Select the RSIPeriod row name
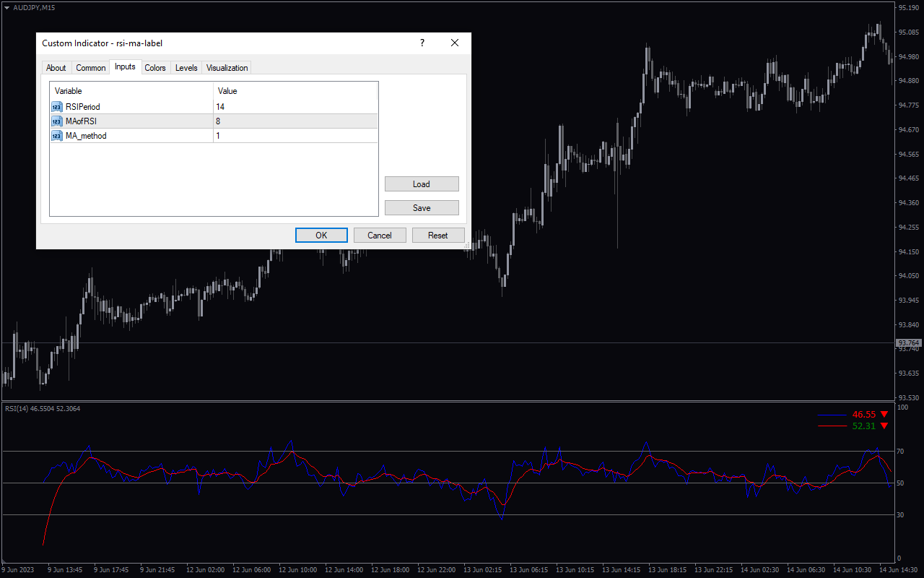The image size is (924, 578). point(83,107)
